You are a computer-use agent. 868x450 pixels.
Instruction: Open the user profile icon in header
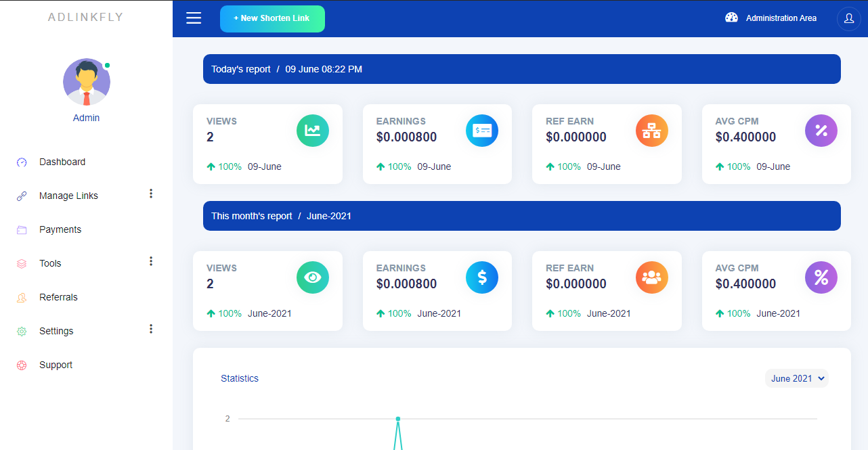click(x=848, y=19)
